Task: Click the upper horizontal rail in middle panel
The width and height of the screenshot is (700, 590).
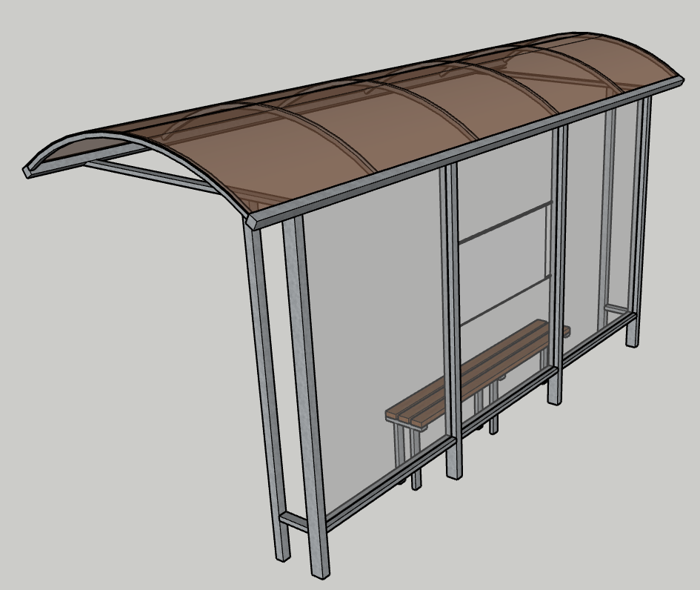Action: coord(505,222)
